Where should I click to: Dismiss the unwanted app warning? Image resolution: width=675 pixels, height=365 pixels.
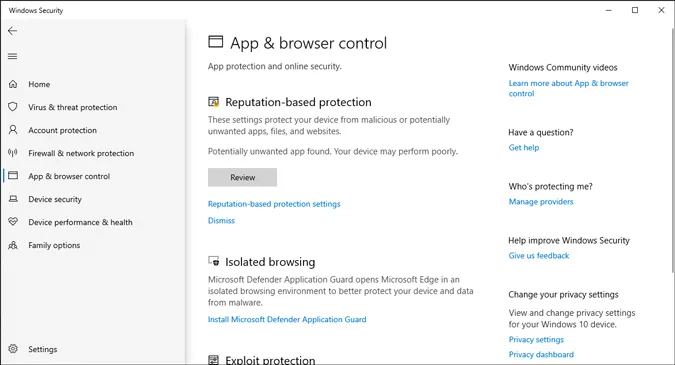[x=221, y=220]
